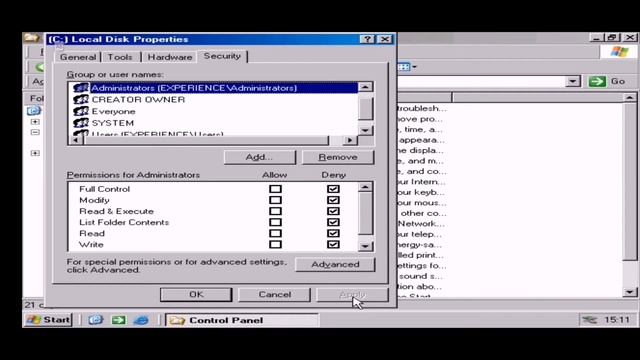Click the Remove button
Screen dimensions: 640x360
point(338,157)
